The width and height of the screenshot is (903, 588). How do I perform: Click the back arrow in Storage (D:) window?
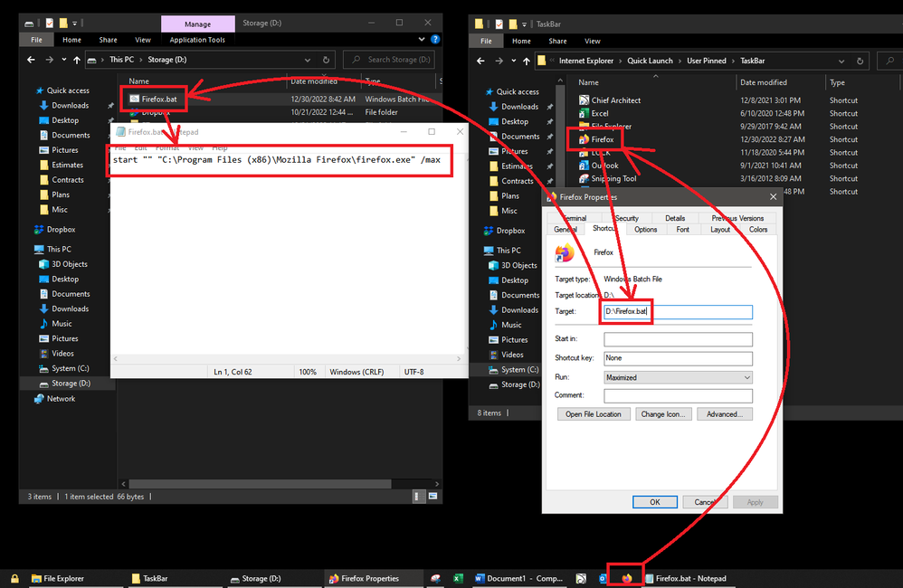click(x=31, y=60)
